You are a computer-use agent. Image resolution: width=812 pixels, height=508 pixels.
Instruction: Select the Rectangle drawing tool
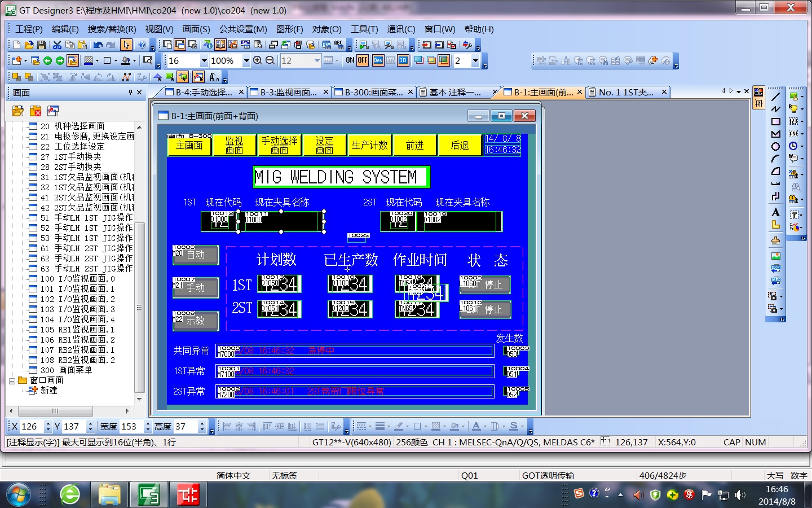click(x=776, y=121)
